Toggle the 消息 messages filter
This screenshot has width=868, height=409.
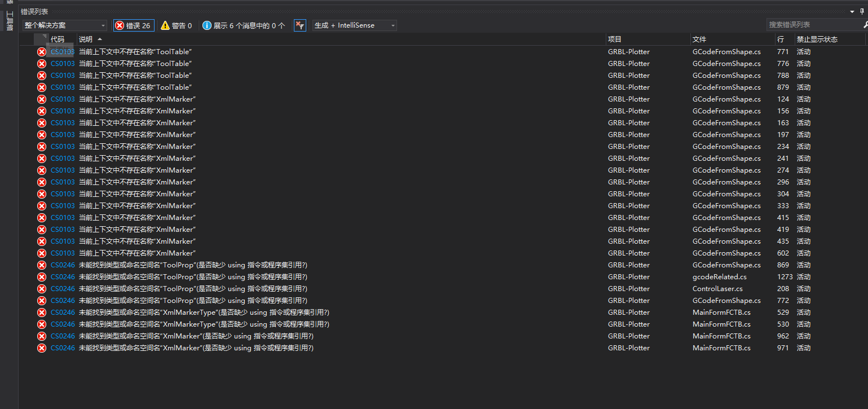click(244, 25)
